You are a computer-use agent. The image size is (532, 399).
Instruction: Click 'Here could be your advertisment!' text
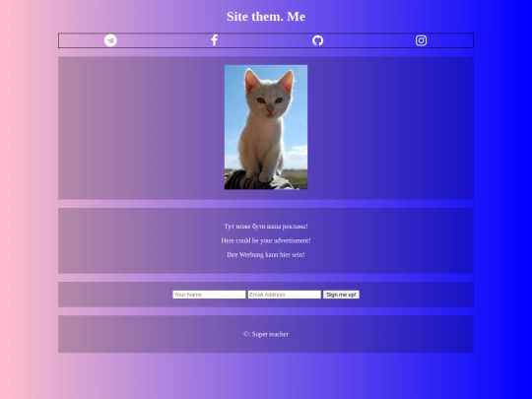point(266,240)
